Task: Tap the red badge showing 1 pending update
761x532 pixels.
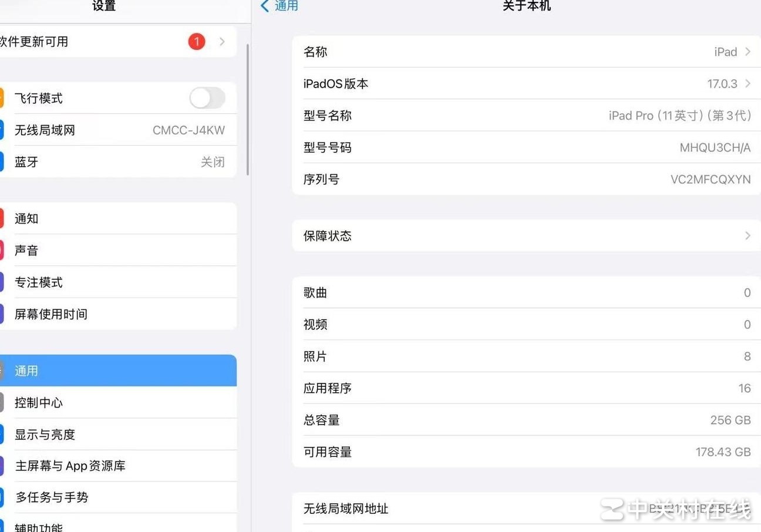Action: pos(197,42)
